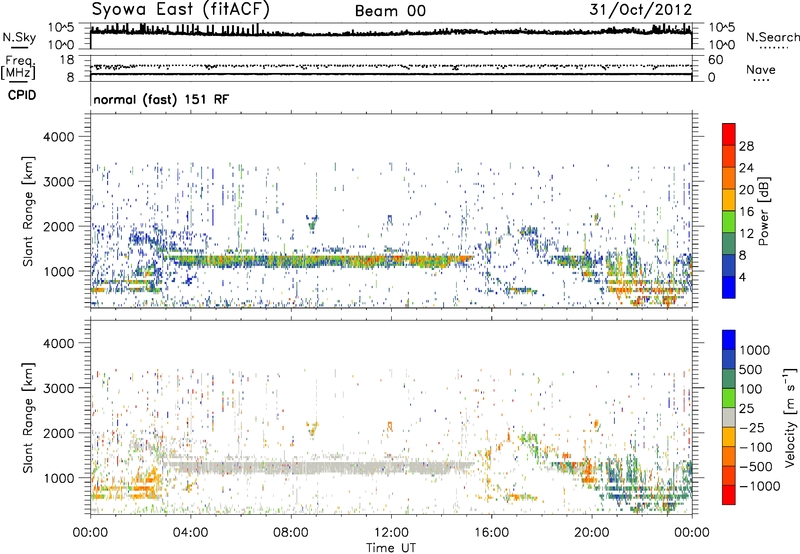The height and width of the screenshot is (554, 800).
Task: Click the Velocity value '-1000' on legend
Action: [x=760, y=486]
